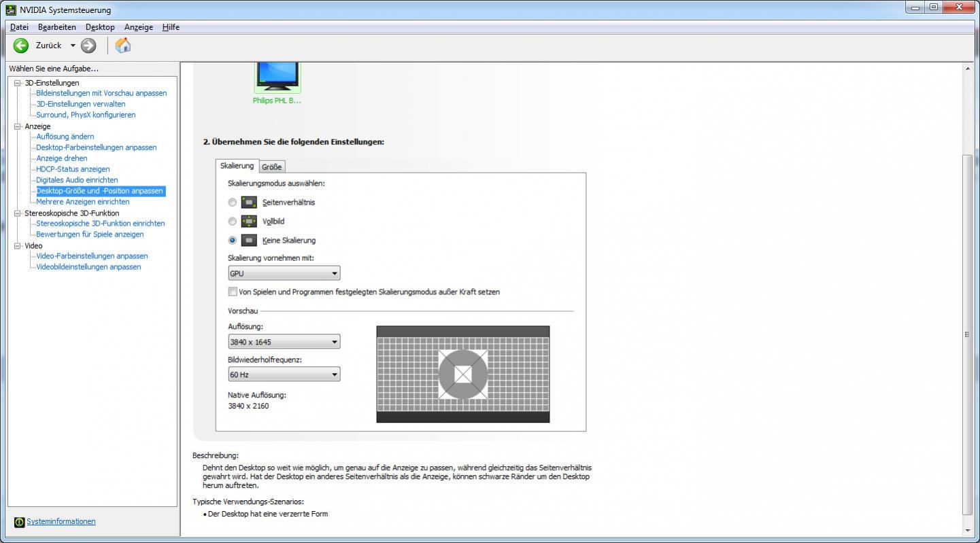
Task: Click the scaling preview test pattern image
Action: [x=463, y=374]
